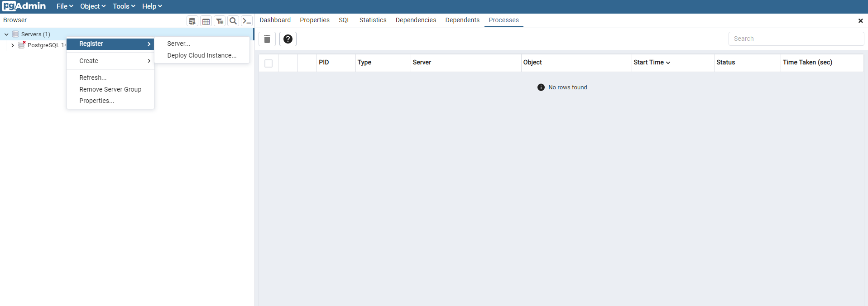Select Deploy Cloud Instance... option
This screenshot has height=306, width=868.
pos(201,55)
